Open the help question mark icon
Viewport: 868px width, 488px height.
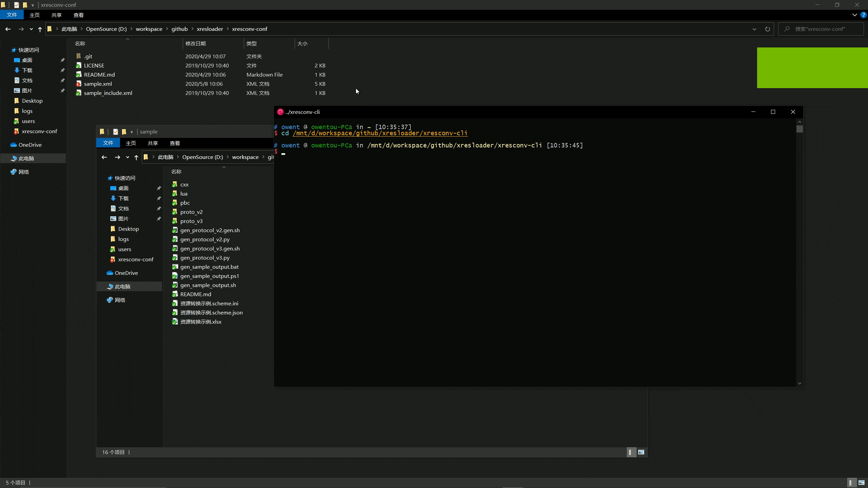(x=864, y=15)
